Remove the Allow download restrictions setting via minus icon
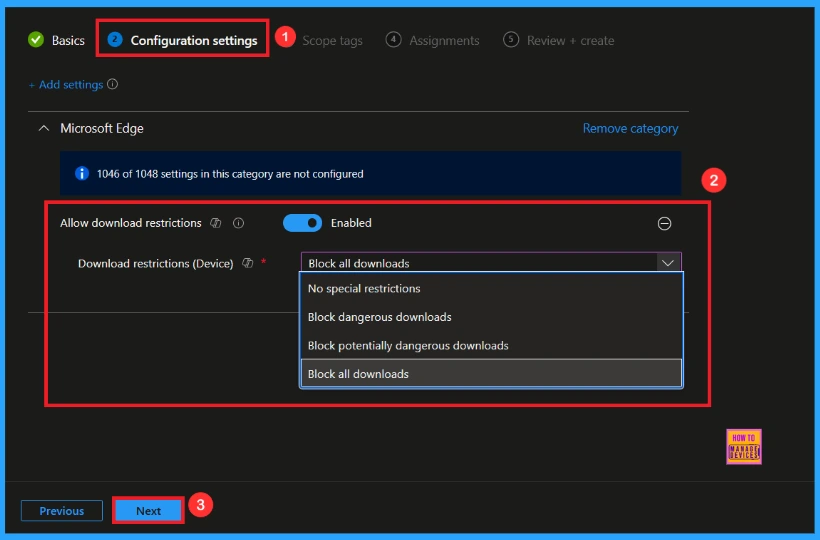Screen dimensions: 820x540 point(664,224)
